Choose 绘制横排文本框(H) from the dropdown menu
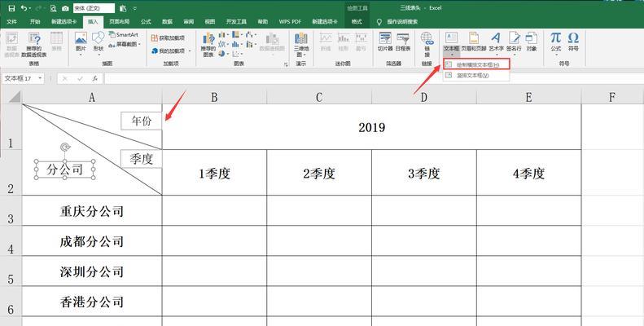The image size is (644, 326). 476,64
